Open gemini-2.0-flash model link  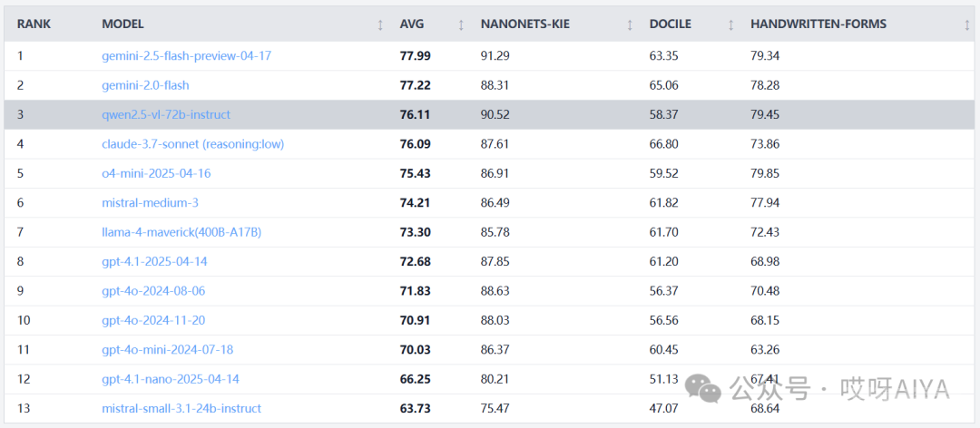tap(145, 85)
